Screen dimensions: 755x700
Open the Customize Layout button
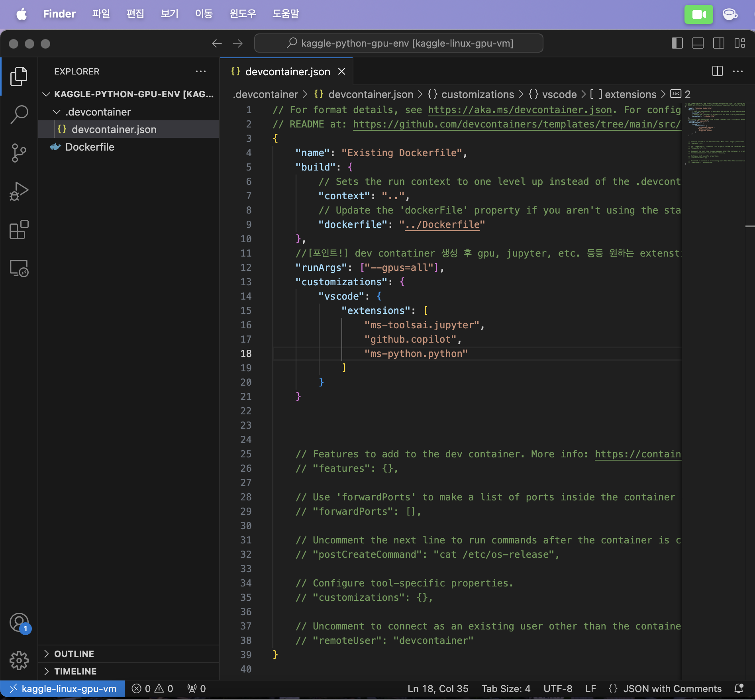point(740,43)
